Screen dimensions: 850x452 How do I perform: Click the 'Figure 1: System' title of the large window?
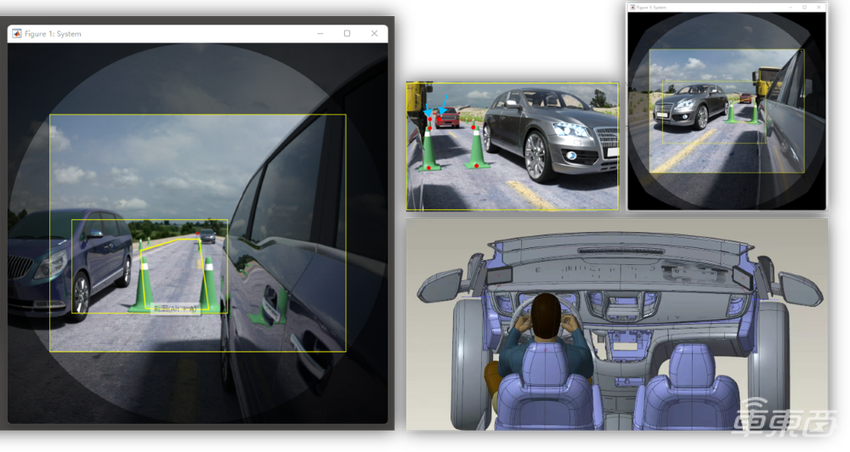(x=53, y=34)
